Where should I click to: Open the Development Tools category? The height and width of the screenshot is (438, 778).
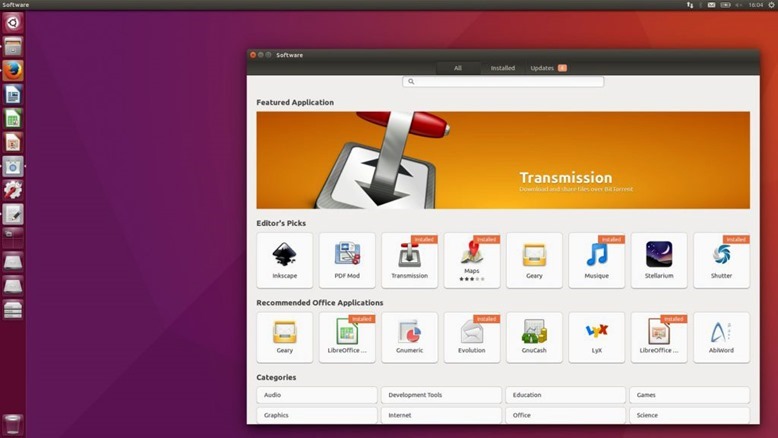(x=441, y=395)
